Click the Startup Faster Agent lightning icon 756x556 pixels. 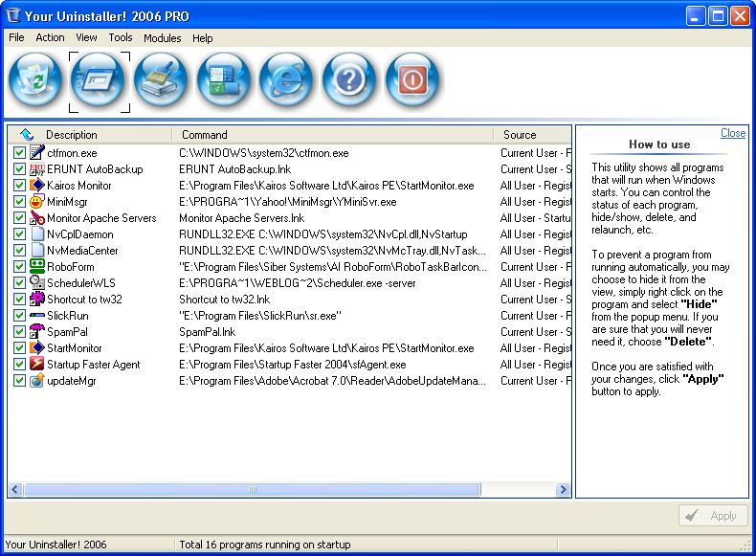click(37, 364)
